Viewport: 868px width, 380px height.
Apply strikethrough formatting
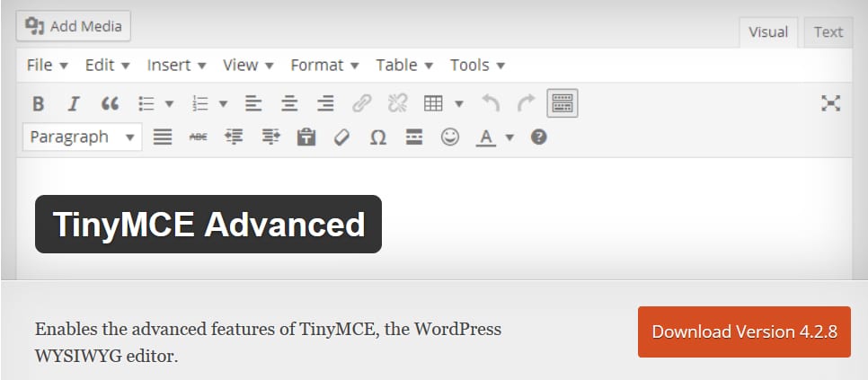click(x=199, y=137)
